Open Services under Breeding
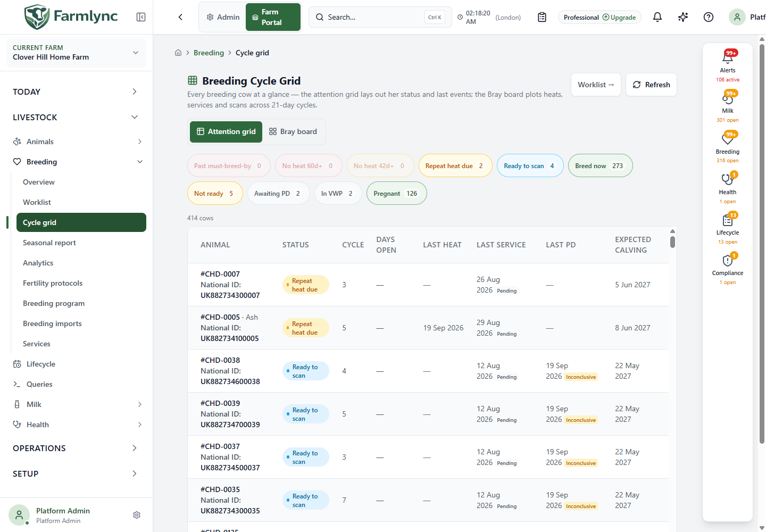 click(x=81, y=344)
